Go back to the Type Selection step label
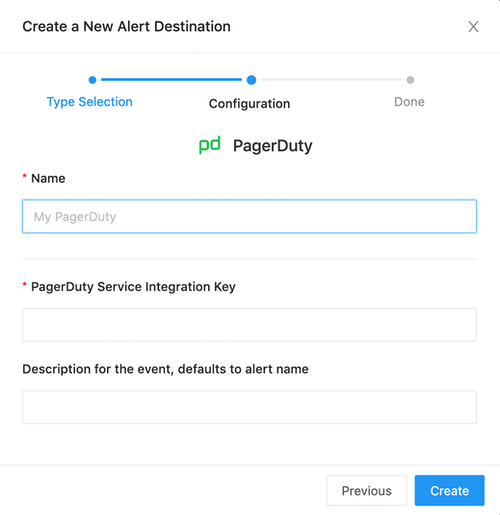This screenshot has width=500, height=515. coord(89,102)
